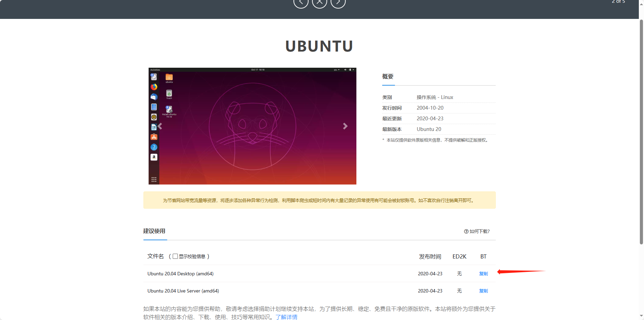This screenshot has width=644, height=320.
Task: Copy BT link for Ubuntu 20.04 Live Server
Action: point(483,291)
